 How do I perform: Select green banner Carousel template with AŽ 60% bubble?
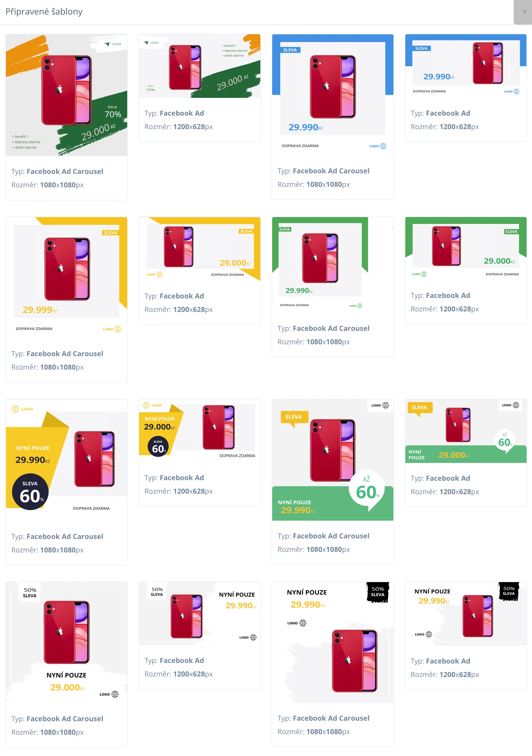(333, 460)
